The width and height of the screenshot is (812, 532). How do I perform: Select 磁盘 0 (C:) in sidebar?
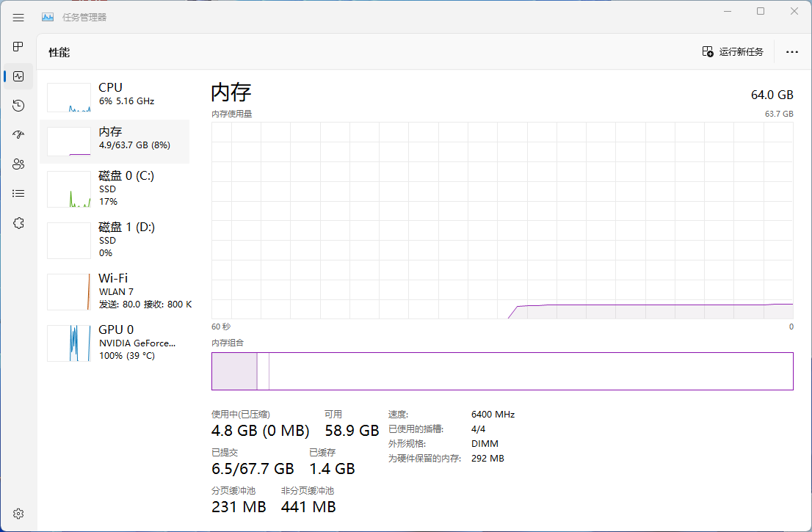115,189
